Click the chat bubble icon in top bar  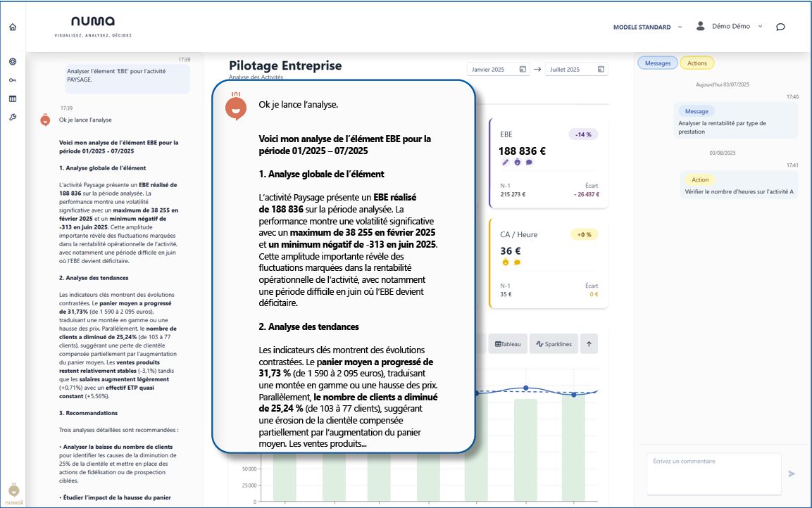point(780,27)
